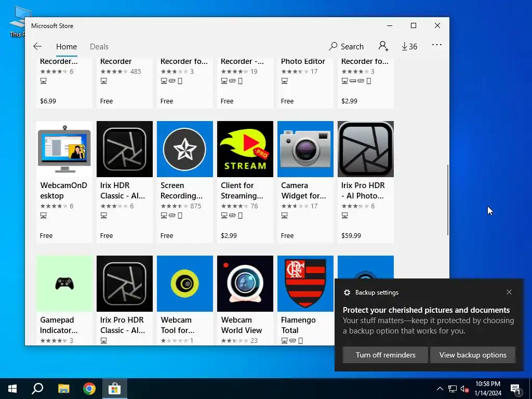Click the $2.99 price under Client for Streaming
Image resolution: width=532 pixels, height=399 pixels.
pos(229,235)
